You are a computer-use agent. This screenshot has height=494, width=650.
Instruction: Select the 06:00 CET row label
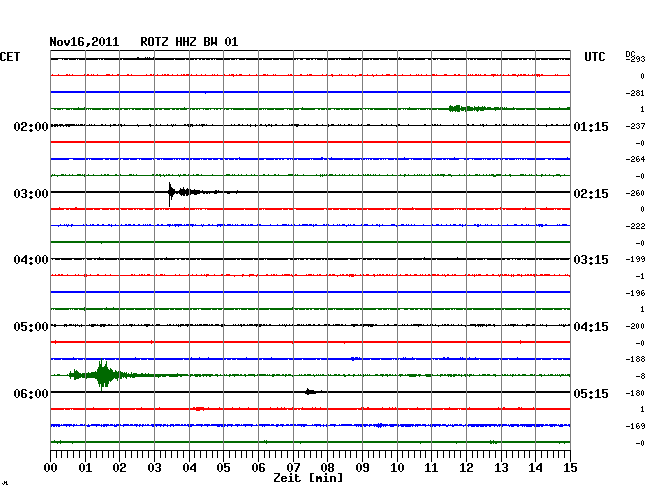pos(31,393)
